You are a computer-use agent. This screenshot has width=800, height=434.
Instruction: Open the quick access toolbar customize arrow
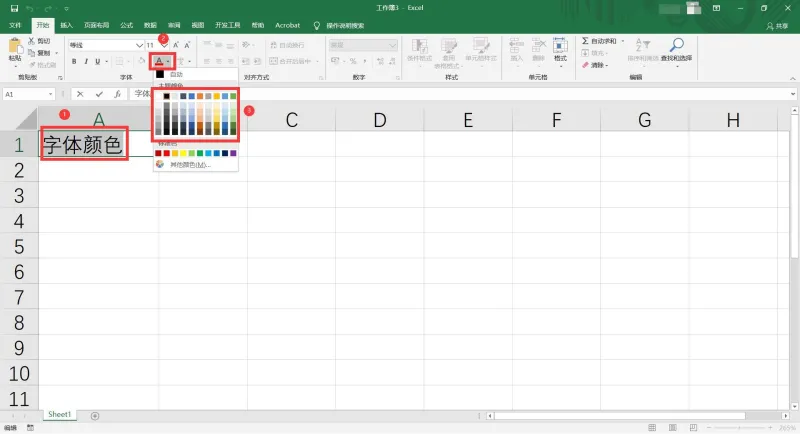pos(66,9)
